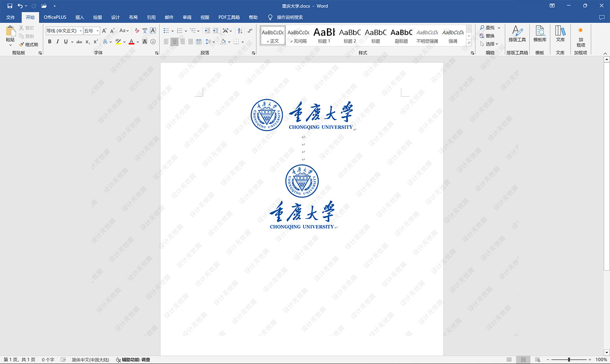Toggle show paragraph marks
Viewport: 610px width, 364px height.
[250, 30]
